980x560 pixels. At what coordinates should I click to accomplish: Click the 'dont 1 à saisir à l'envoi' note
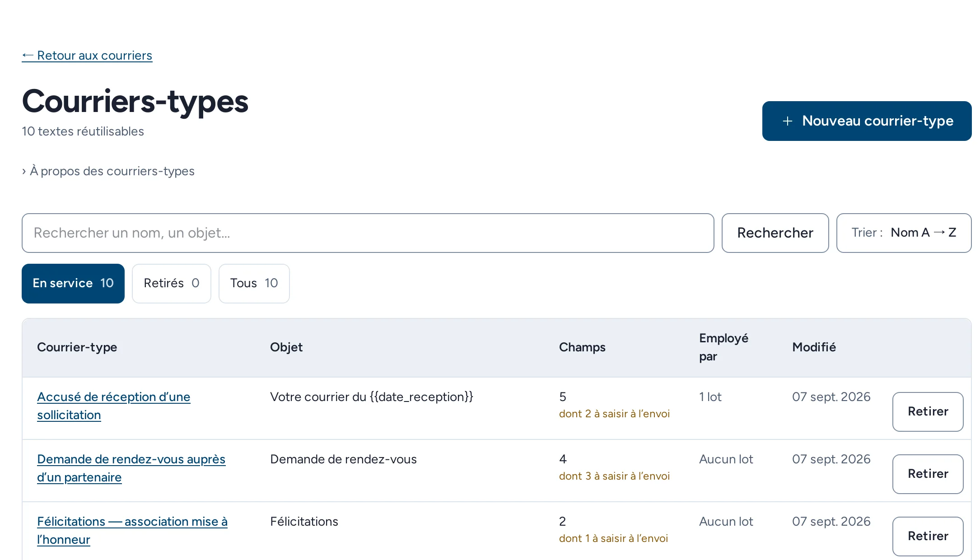(x=613, y=538)
